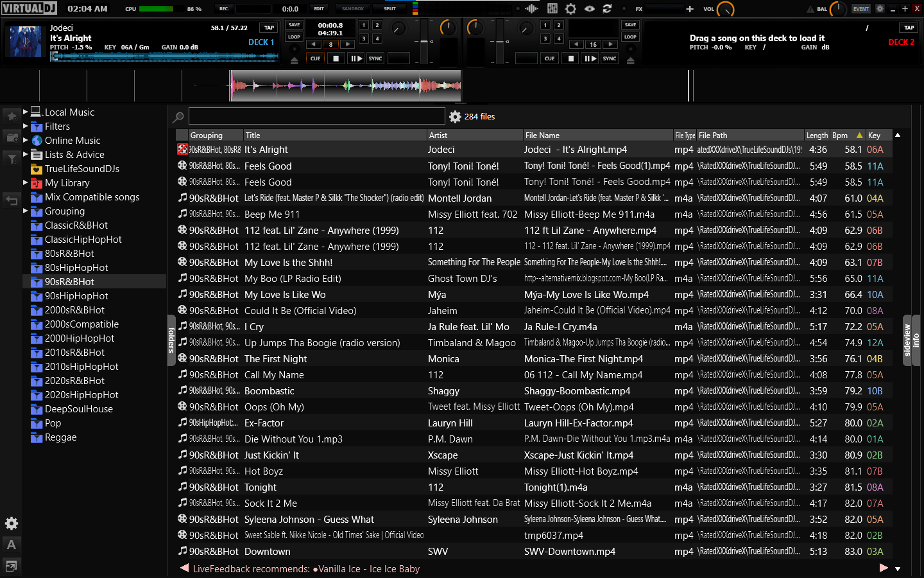Click the master VOL knob
The height and width of the screenshot is (578, 924).
pos(725,9)
